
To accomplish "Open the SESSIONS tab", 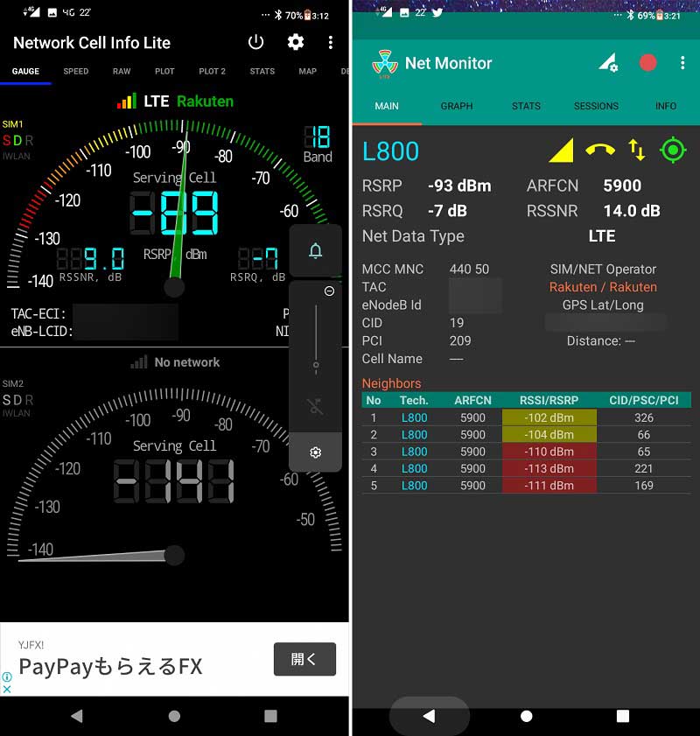I will point(596,106).
